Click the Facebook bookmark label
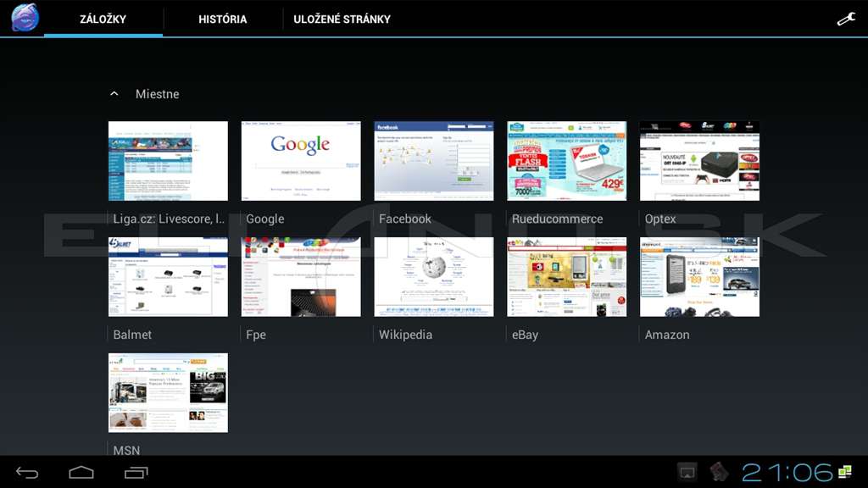This screenshot has width=868, height=488. click(405, 219)
